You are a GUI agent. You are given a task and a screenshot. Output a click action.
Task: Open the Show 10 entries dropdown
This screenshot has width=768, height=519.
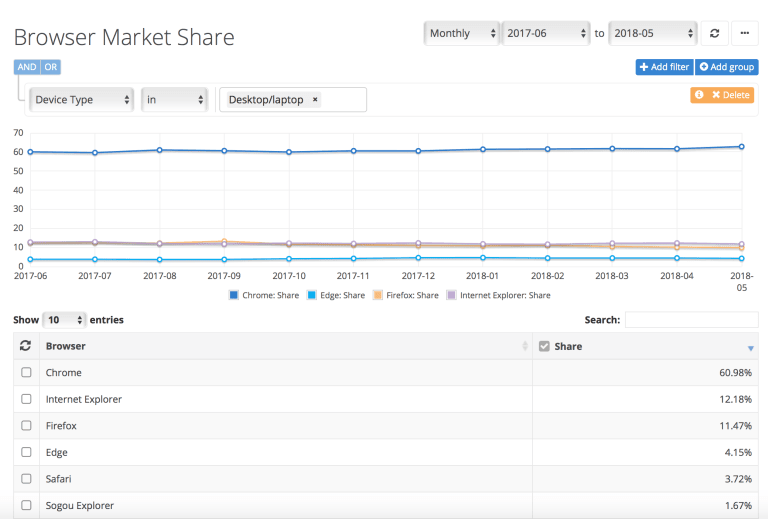(64, 320)
